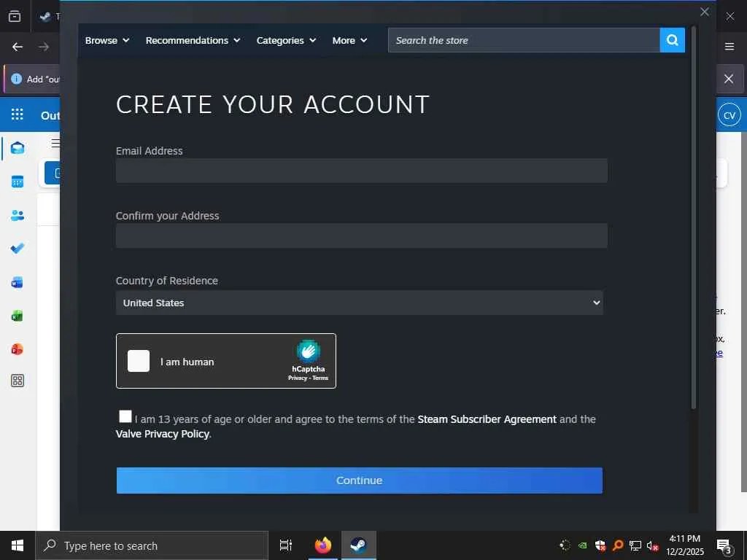The image size is (747, 560).
Task: Open hCaptcha Privacy link
Action: pos(298,378)
